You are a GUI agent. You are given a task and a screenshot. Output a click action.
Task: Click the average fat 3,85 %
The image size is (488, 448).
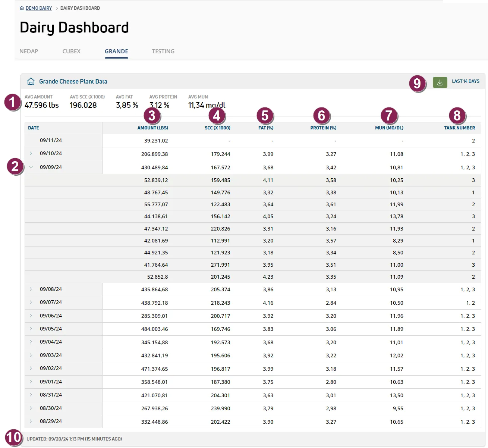127,105
